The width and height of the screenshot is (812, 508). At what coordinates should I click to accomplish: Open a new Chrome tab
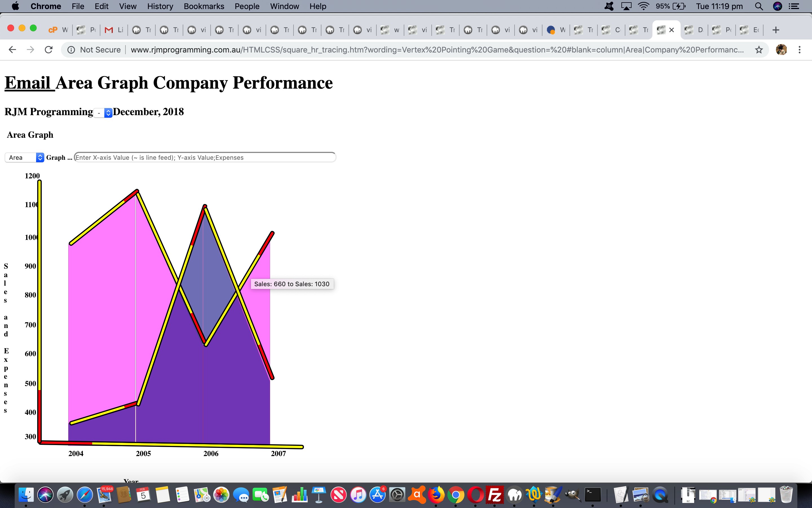[775, 30]
